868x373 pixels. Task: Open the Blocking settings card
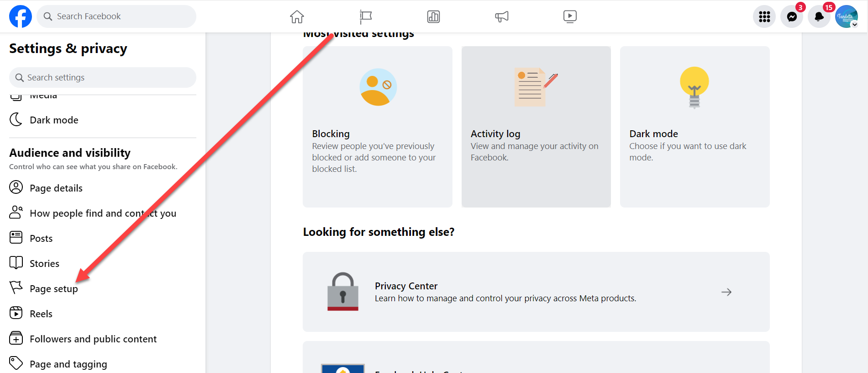point(378,127)
